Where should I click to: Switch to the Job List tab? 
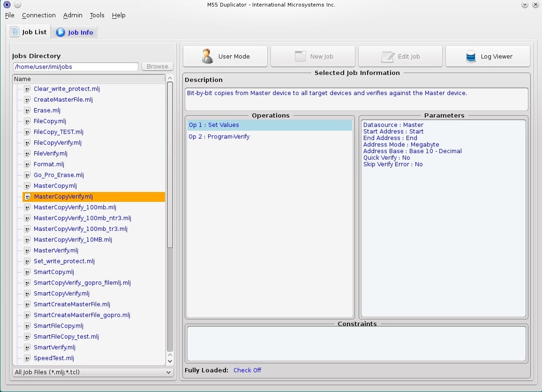pos(28,32)
